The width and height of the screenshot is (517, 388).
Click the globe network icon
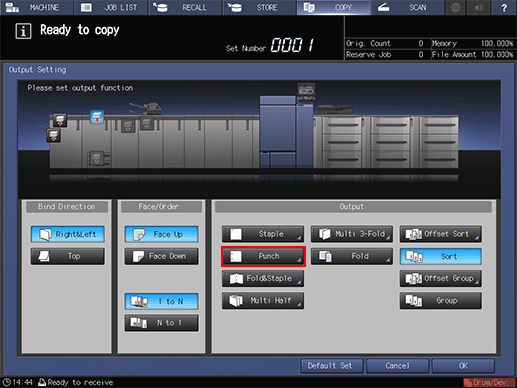[456, 7]
